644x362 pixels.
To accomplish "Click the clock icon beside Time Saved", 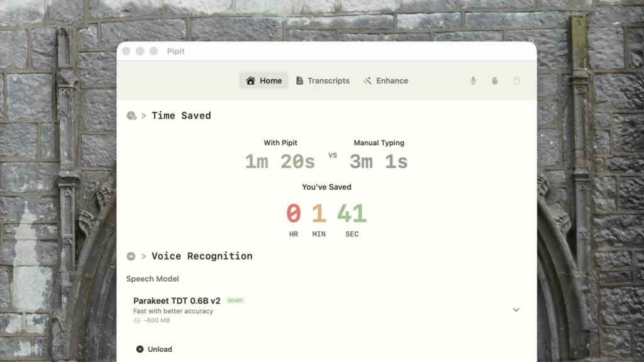I will pyautogui.click(x=131, y=116).
